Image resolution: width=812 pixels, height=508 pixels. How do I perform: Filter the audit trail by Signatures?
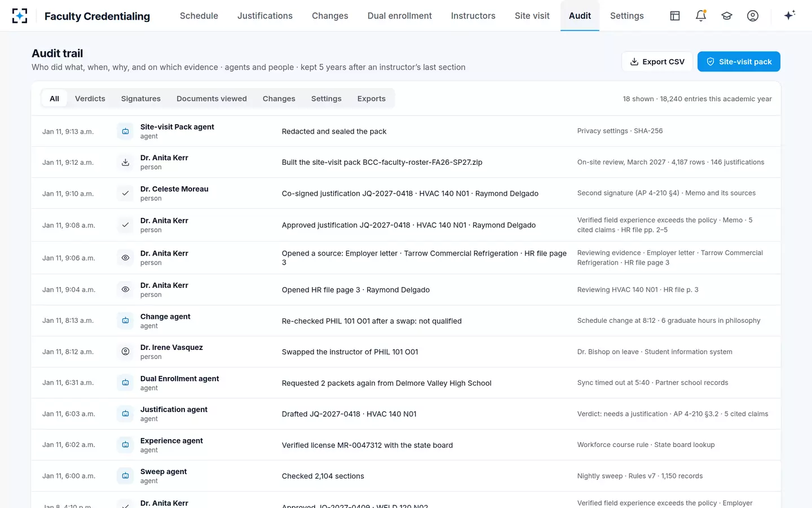tap(141, 99)
